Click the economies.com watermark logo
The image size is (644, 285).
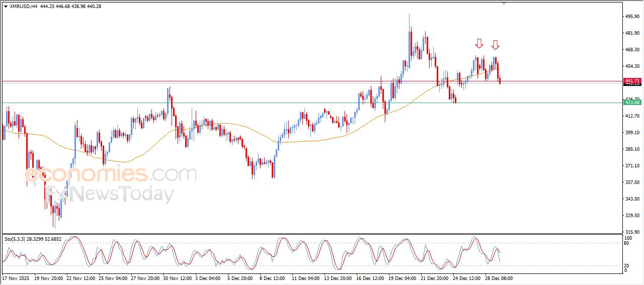(x=111, y=174)
